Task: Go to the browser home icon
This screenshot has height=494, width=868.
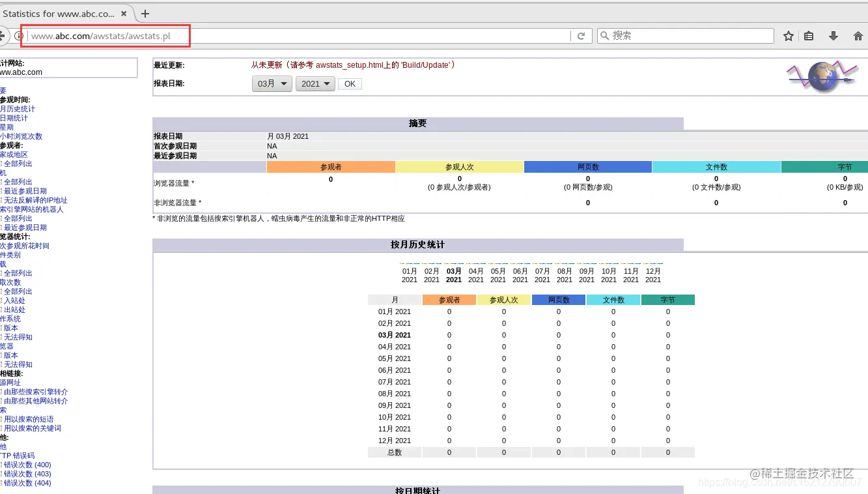Action: 858,36
